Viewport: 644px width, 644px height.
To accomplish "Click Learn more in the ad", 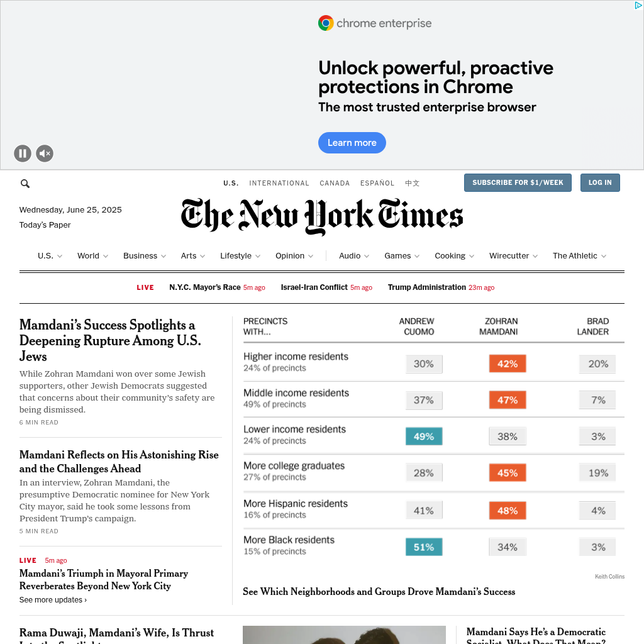I will pos(352,143).
